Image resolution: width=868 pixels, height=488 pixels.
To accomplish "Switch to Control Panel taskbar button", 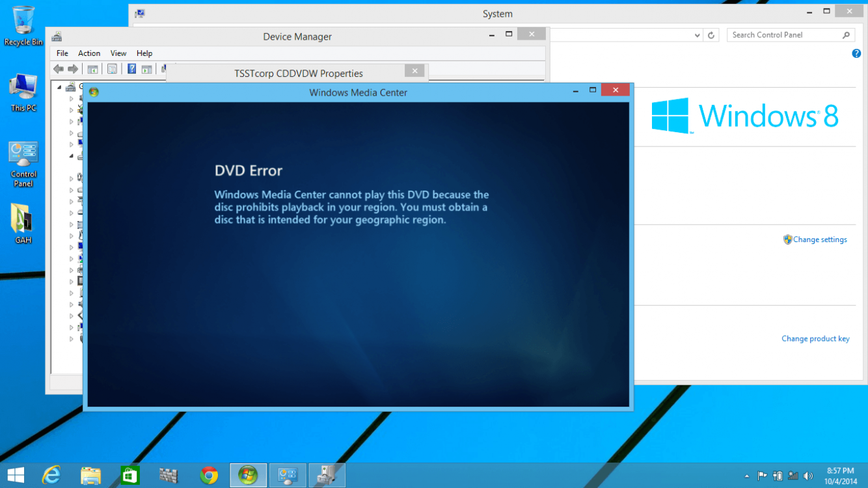I will [288, 476].
